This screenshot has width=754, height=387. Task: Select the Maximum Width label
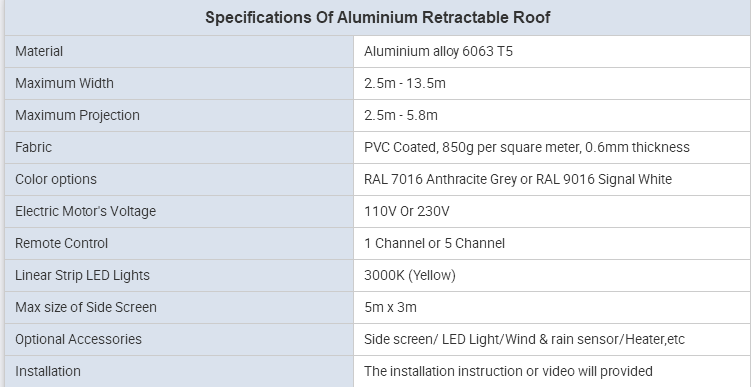pyautogui.click(x=64, y=83)
